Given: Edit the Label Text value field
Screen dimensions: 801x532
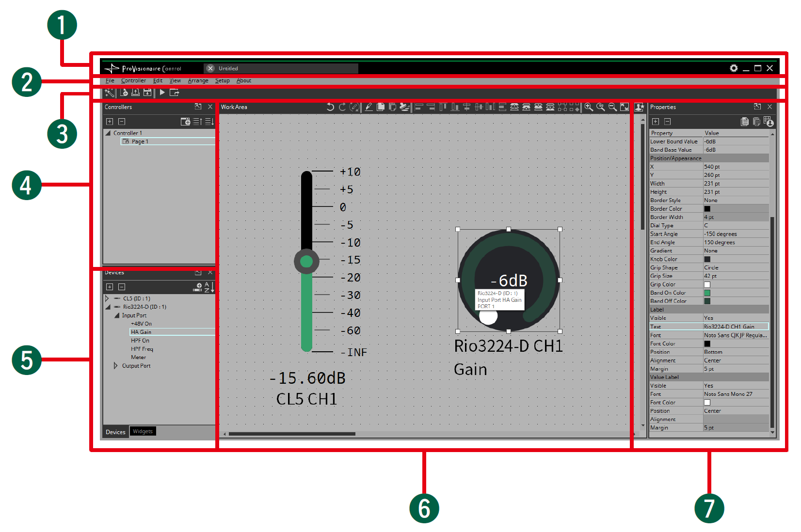Looking at the screenshot, I should click(x=736, y=327).
